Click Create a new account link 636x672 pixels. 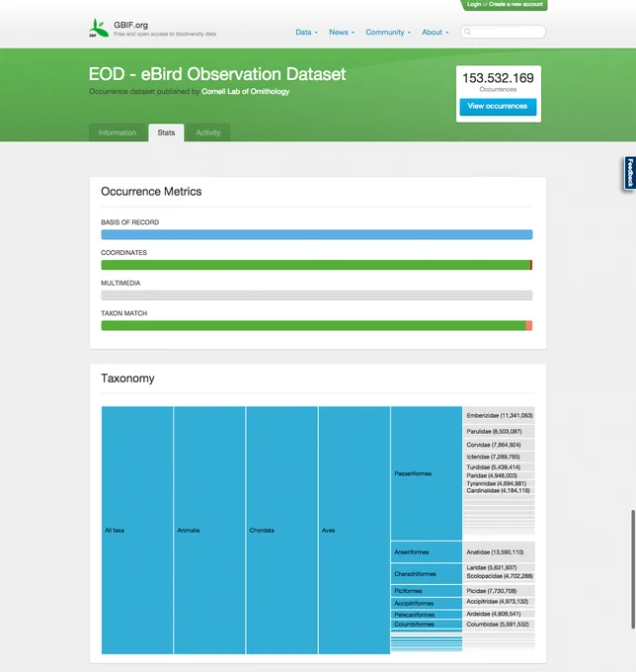516,4
